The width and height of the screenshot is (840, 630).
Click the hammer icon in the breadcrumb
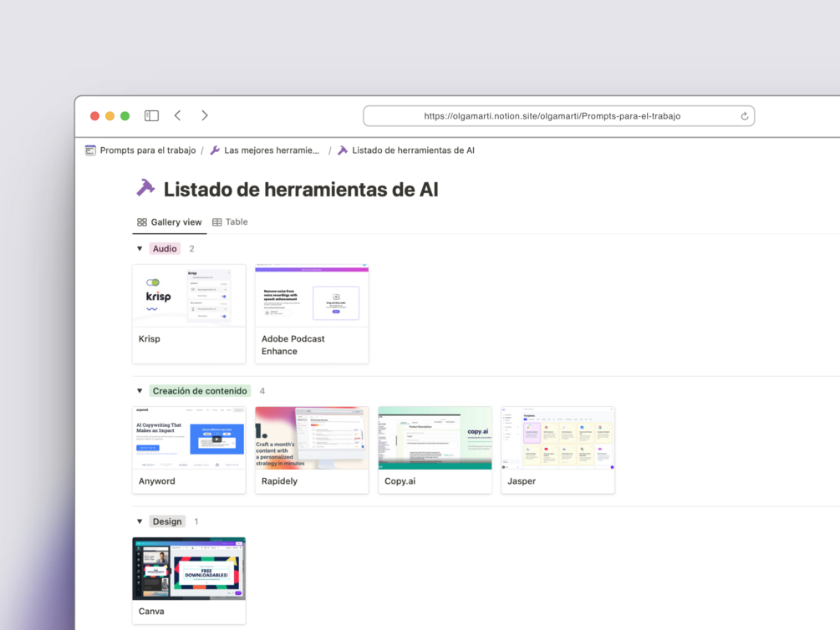343,150
